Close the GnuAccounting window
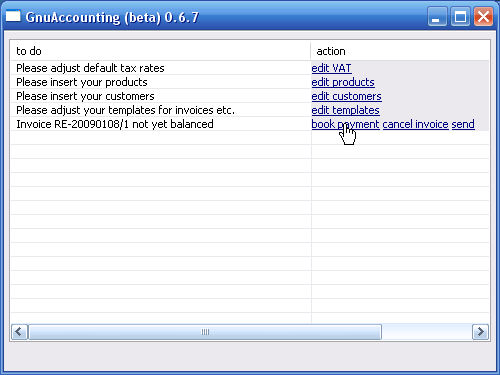This screenshot has height=375, width=500. (x=483, y=16)
